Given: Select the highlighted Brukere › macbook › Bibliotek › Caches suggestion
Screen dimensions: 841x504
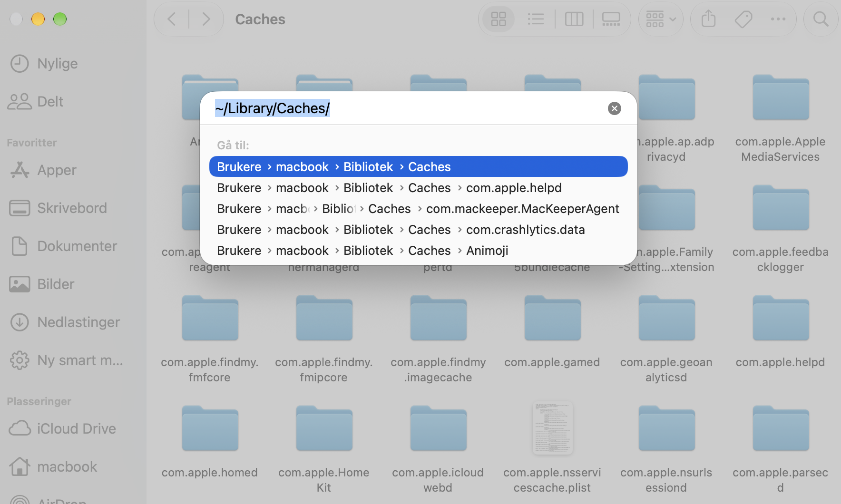Looking at the screenshot, I should click(x=419, y=167).
